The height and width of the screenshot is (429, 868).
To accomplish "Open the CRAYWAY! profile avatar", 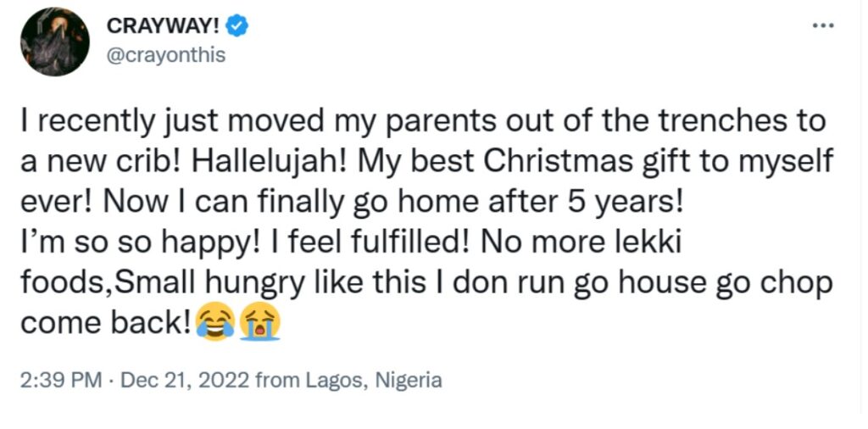I will [55, 42].
